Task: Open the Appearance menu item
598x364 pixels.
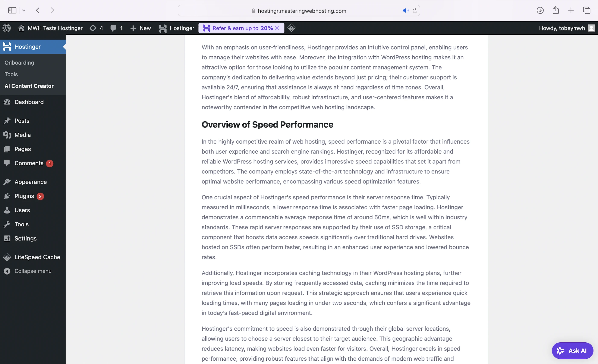Action: coord(30,182)
